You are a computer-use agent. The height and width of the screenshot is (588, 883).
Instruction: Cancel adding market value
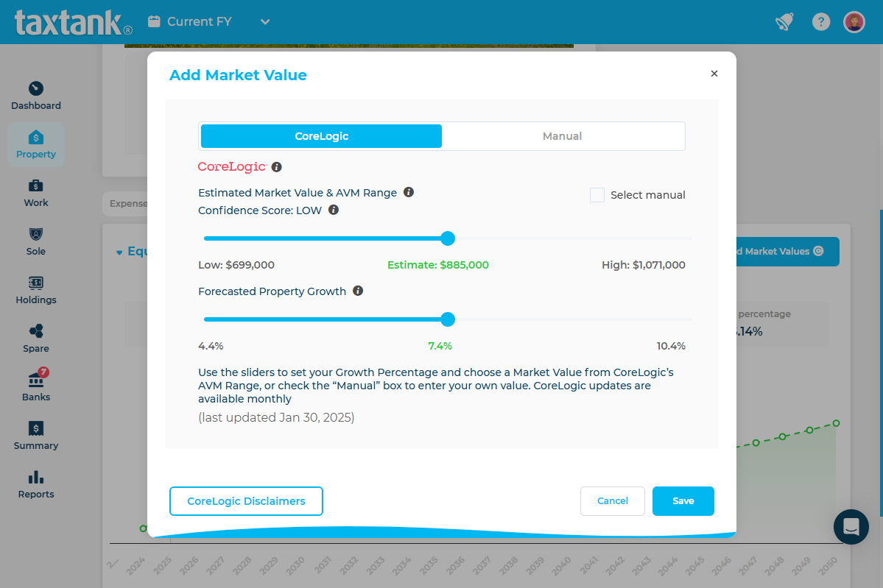(612, 500)
